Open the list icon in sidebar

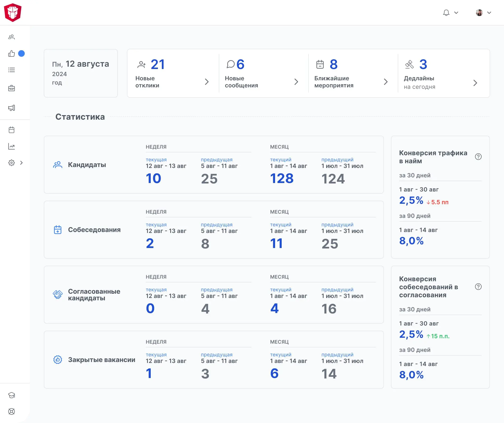tap(12, 70)
